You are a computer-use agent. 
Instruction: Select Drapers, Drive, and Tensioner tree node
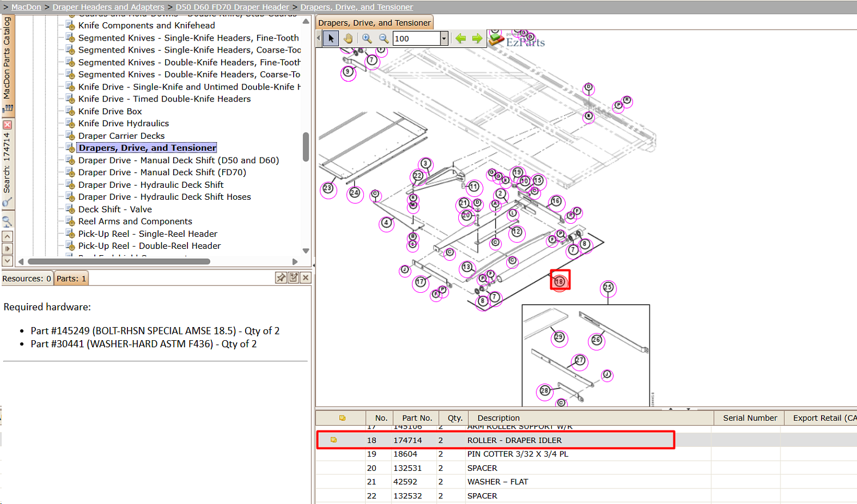147,148
